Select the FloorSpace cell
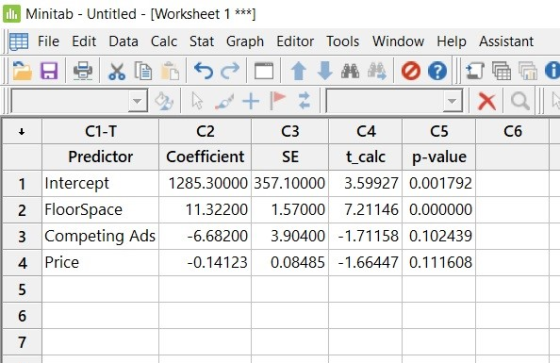Screen dimensions: 560x363 point(100,210)
